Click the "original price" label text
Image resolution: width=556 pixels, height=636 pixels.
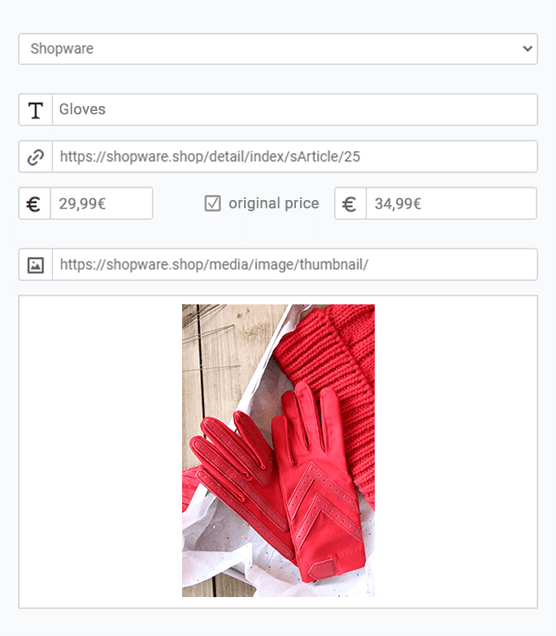click(274, 204)
